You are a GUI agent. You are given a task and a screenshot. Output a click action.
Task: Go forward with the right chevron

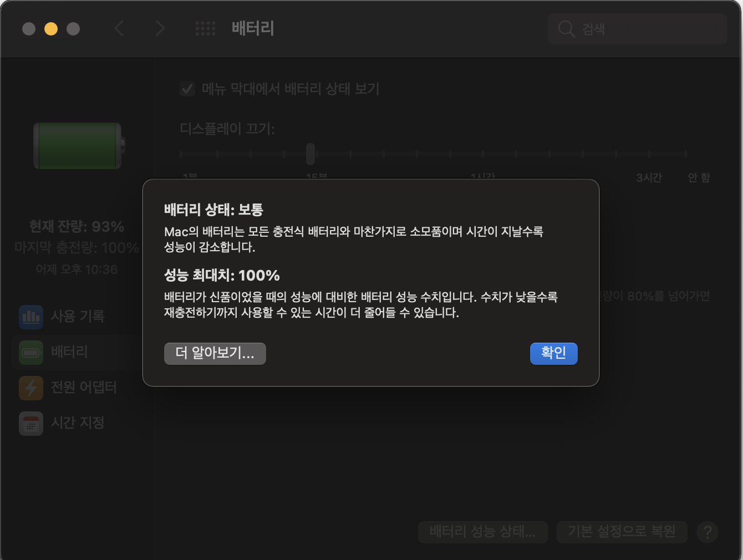tap(160, 29)
